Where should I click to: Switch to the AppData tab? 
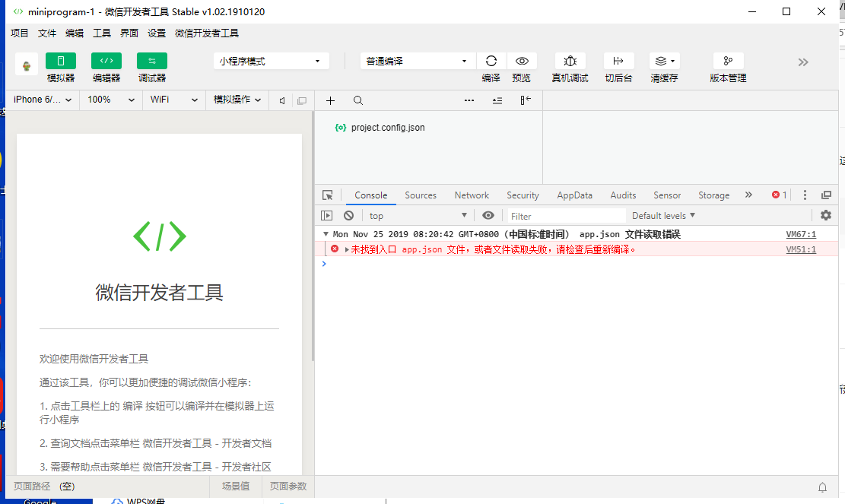[x=574, y=195]
